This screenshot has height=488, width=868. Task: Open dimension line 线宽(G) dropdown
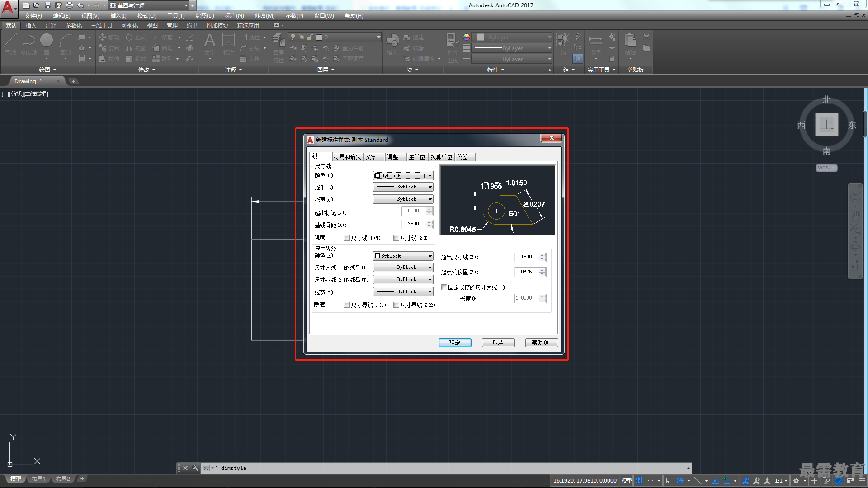[403, 199]
